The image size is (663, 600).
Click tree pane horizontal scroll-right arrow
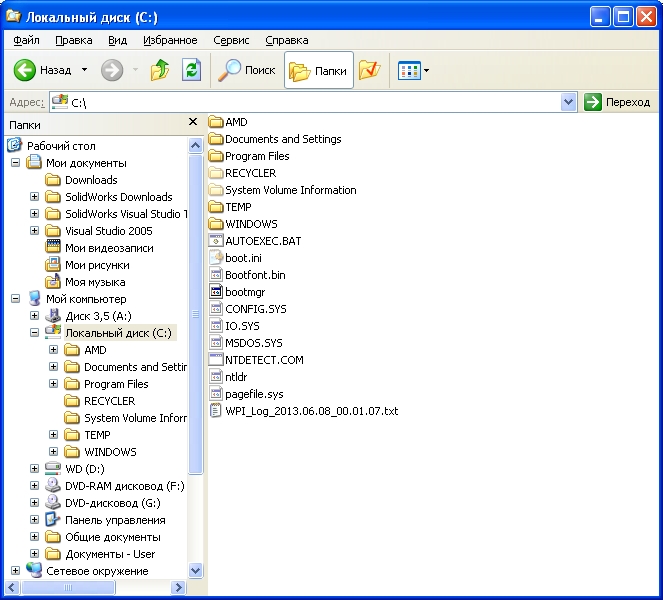(179, 587)
